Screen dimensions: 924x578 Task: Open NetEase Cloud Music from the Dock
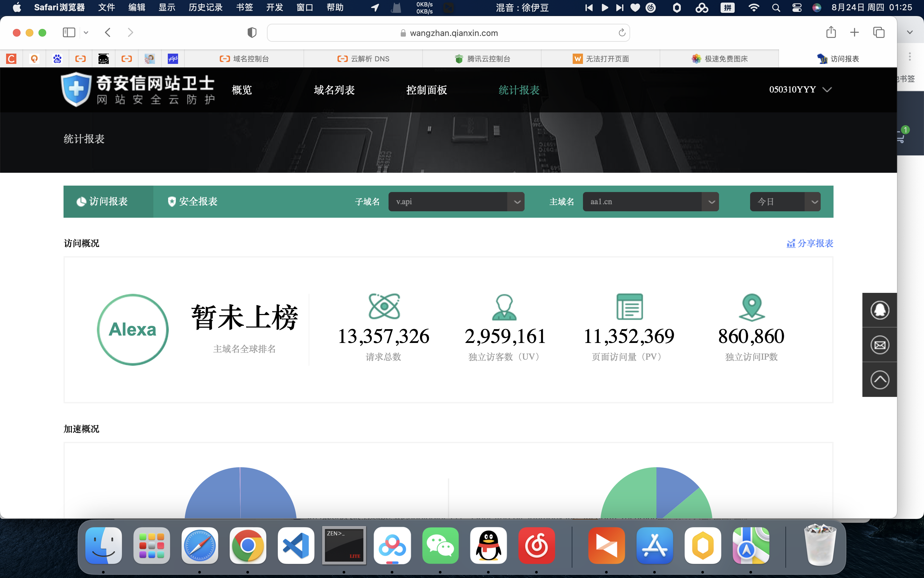coord(536,546)
